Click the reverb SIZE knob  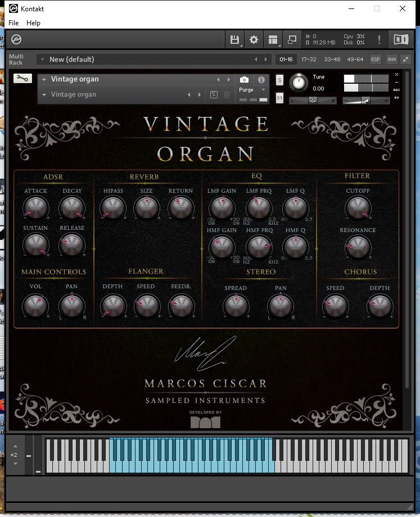[x=147, y=208]
